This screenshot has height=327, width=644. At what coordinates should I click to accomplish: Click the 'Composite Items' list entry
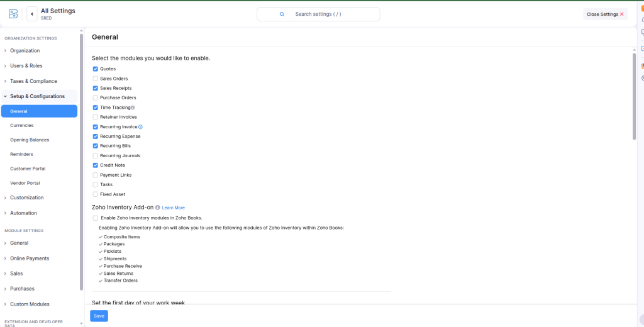[x=122, y=237]
